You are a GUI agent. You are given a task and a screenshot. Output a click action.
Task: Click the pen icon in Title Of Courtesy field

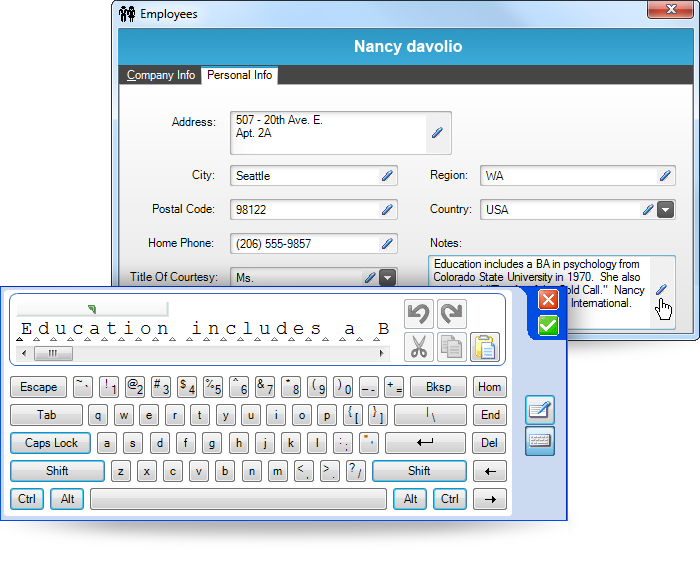(x=370, y=278)
